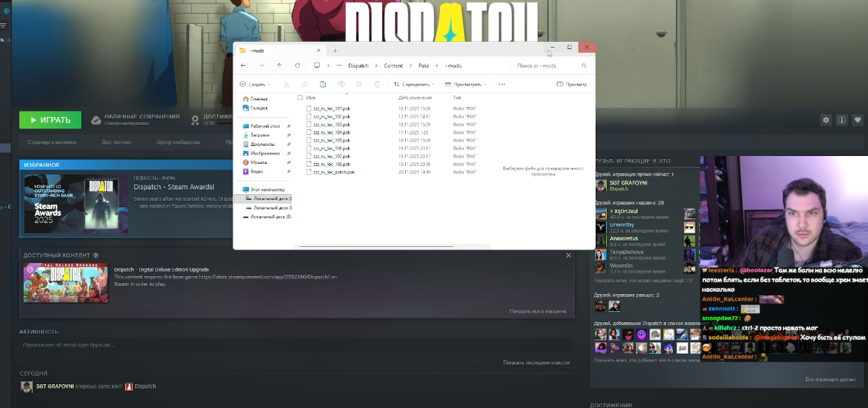Open friend Unworthy in friends list

(621, 225)
